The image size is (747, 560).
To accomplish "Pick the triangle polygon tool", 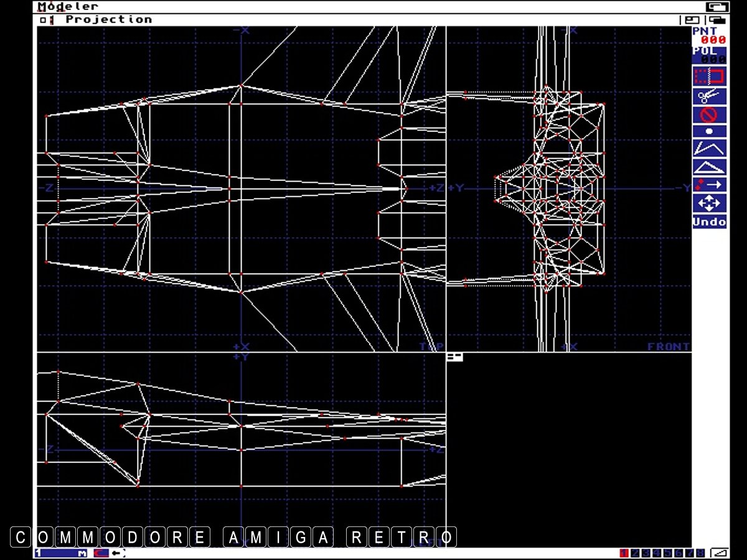I will [709, 167].
